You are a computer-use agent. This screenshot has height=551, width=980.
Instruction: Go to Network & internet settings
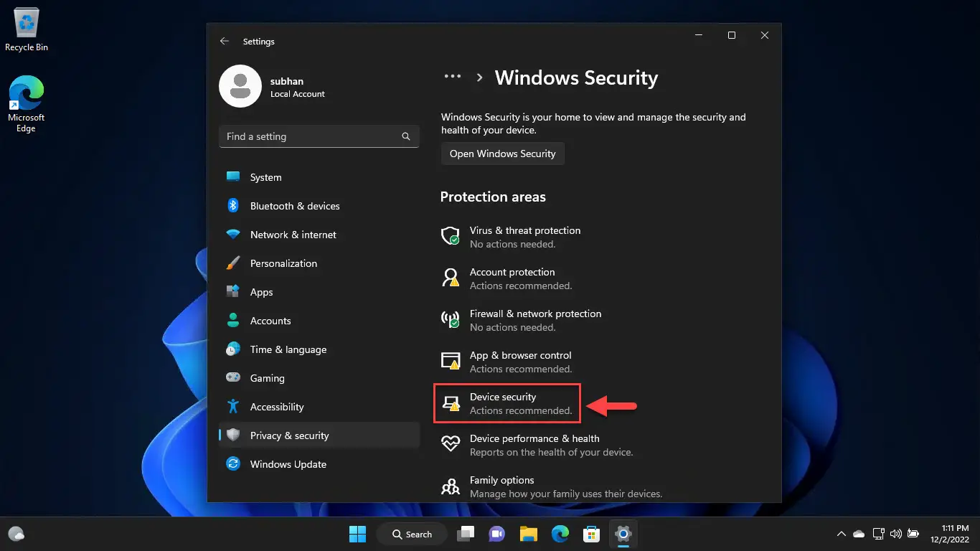tap(319, 234)
